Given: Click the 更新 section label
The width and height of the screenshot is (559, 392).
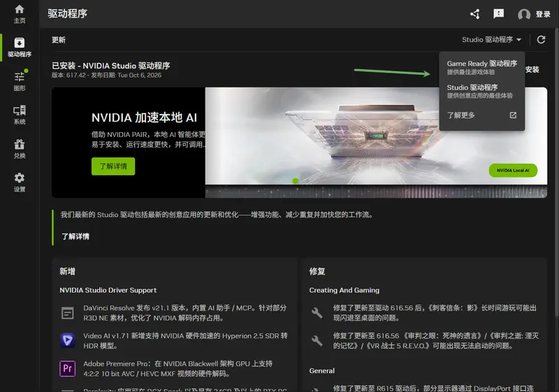Looking at the screenshot, I should (x=59, y=40).
